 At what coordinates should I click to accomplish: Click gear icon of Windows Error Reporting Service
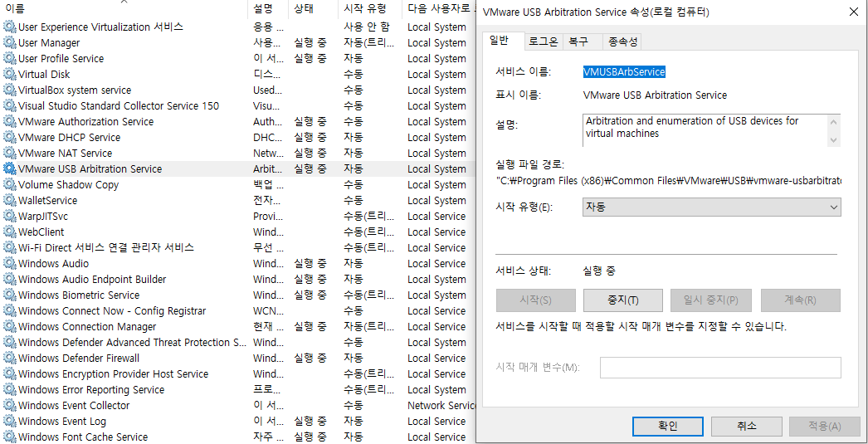click(9, 390)
